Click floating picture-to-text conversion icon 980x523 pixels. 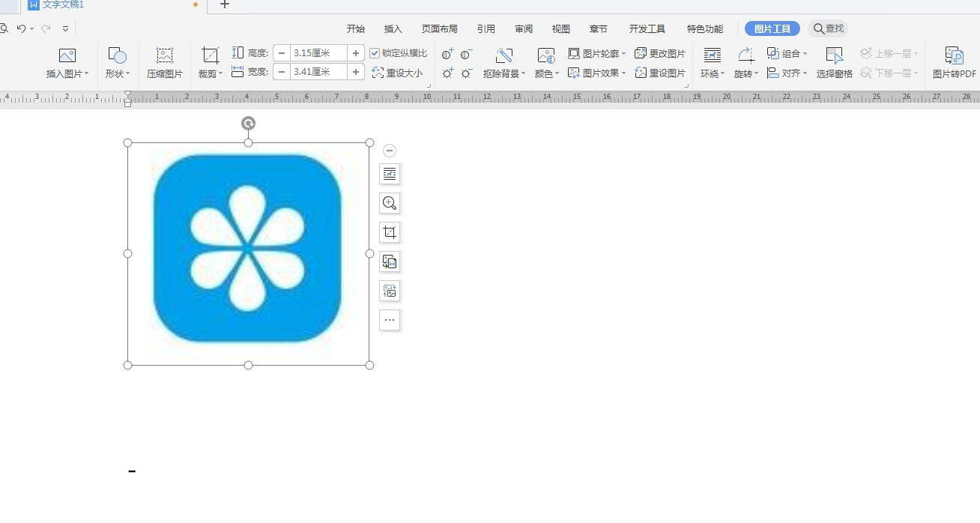click(x=390, y=261)
